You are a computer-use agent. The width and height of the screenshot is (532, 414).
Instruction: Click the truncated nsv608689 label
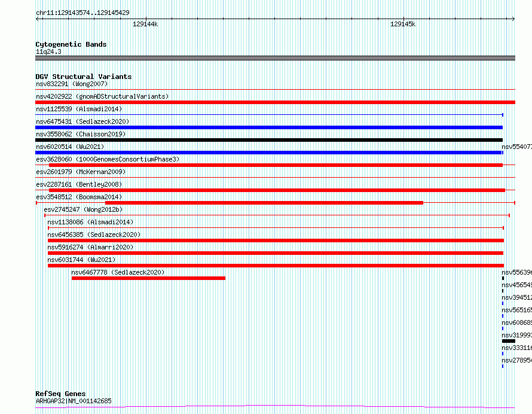point(516,322)
